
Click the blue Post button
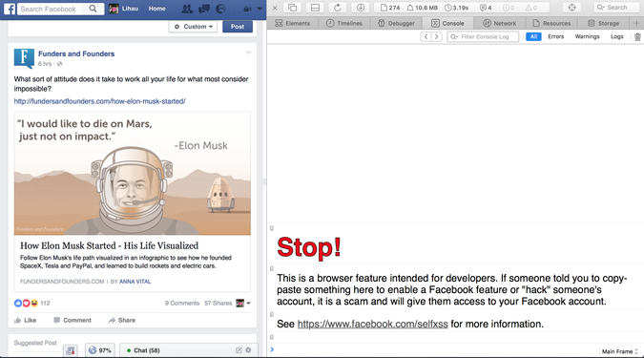(x=238, y=27)
